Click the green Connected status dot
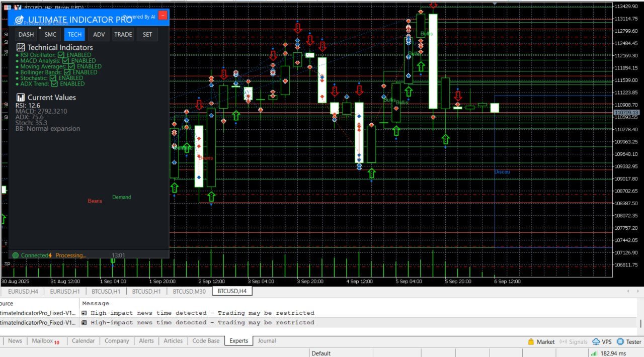The height and width of the screenshot is (357, 644). coord(15,255)
